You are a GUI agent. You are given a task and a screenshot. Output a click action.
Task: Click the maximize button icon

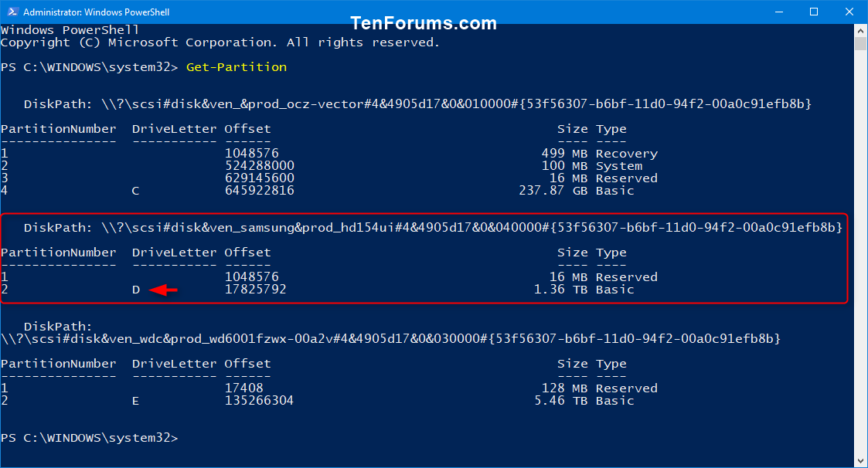pos(813,12)
